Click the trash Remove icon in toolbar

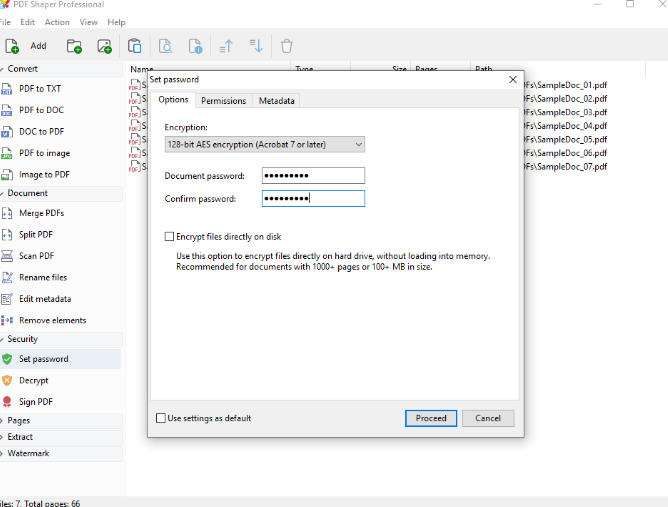(287, 46)
